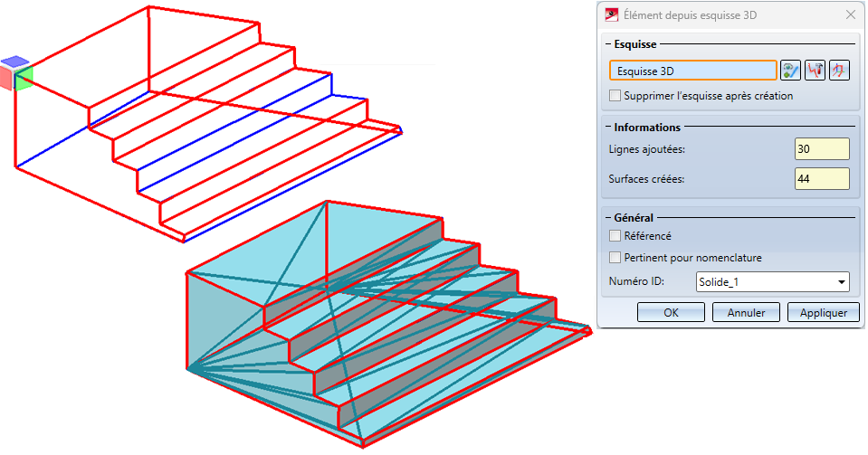
Task: Close the 'Élément depuis esquisse 3D' dialog
Action: coord(851,15)
